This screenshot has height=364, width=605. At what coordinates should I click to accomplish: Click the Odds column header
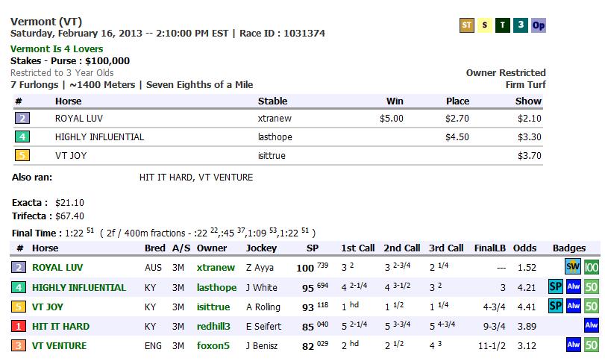click(525, 248)
